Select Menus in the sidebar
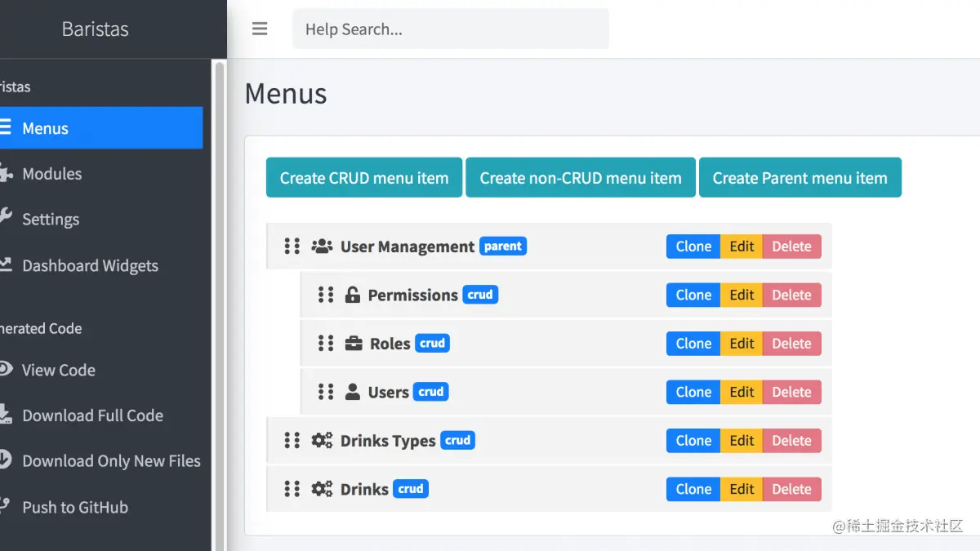 (47, 128)
